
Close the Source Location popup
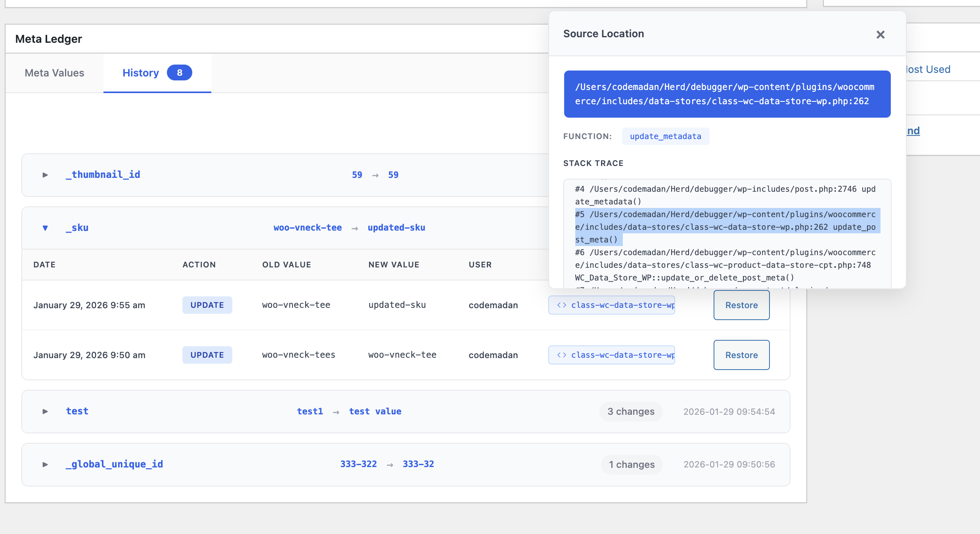click(x=880, y=35)
